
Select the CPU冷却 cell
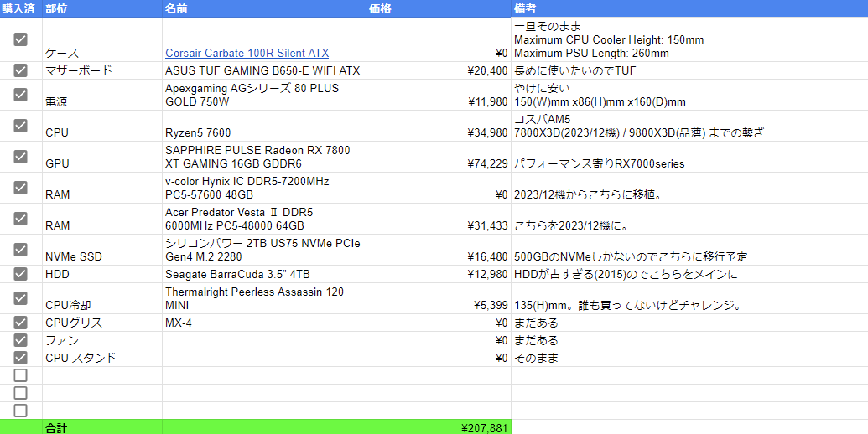coord(102,298)
